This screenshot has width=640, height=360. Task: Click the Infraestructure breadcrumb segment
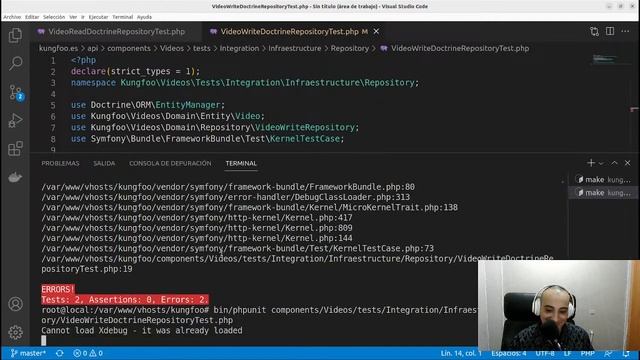click(295, 48)
